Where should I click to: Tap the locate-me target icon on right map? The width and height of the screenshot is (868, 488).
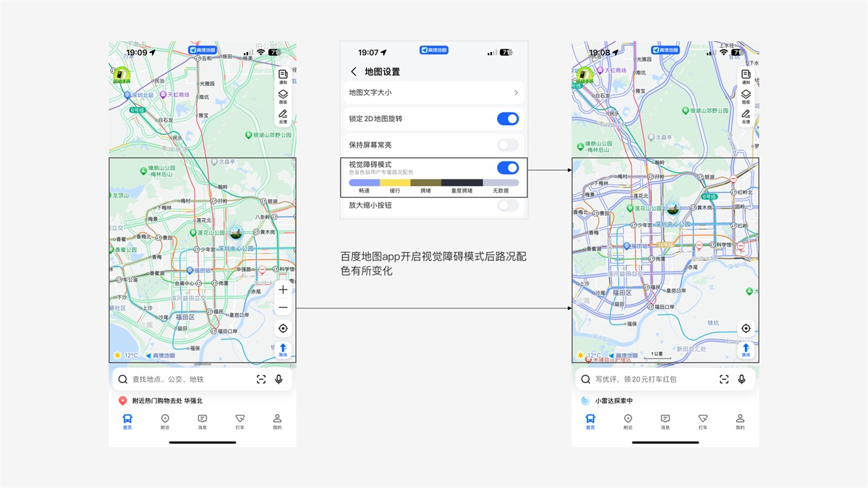tap(746, 328)
